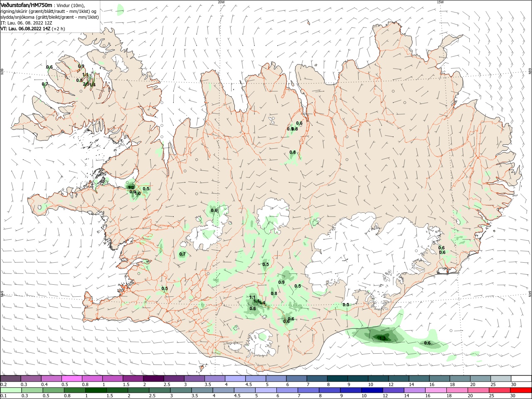Click the white swatch at 30 in snow legend
The image size is (532, 399).
521,379
